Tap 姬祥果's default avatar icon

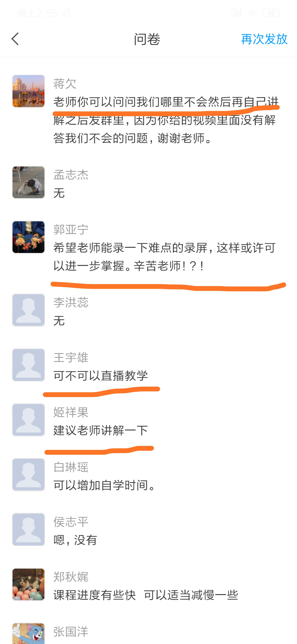[x=29, y=420]
